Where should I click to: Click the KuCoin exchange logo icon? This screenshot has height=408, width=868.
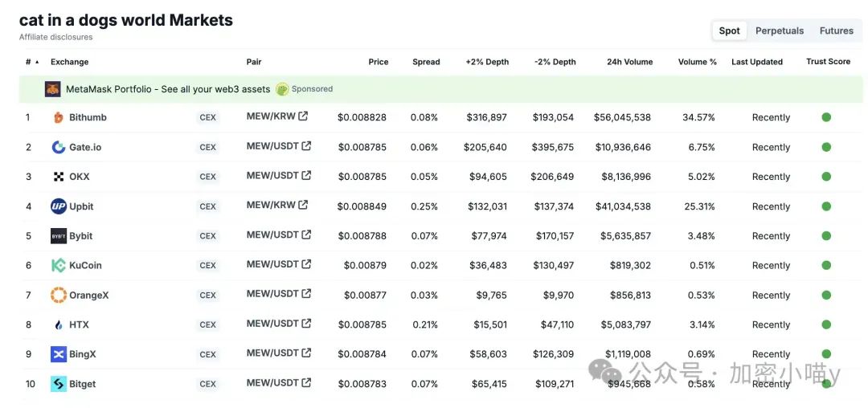point(59,266)
